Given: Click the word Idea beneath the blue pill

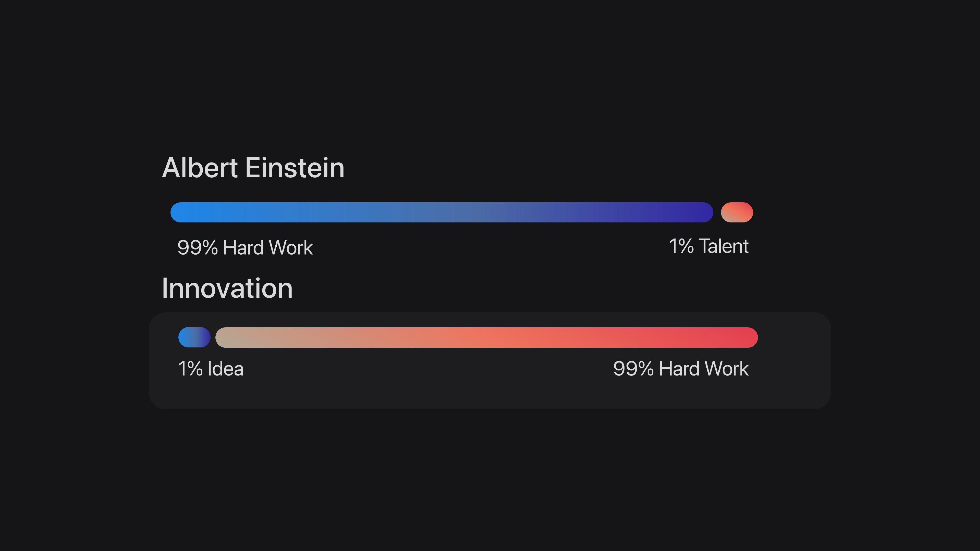Looking at the screenshot, I should [x=225, y=369].
